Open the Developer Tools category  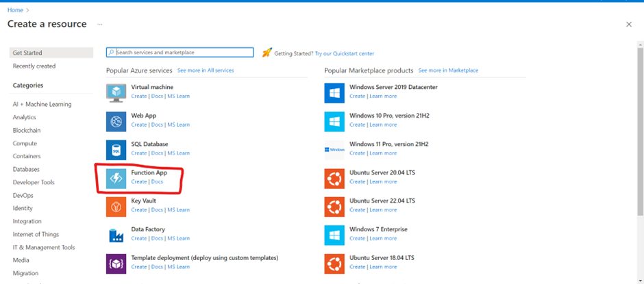34,183
